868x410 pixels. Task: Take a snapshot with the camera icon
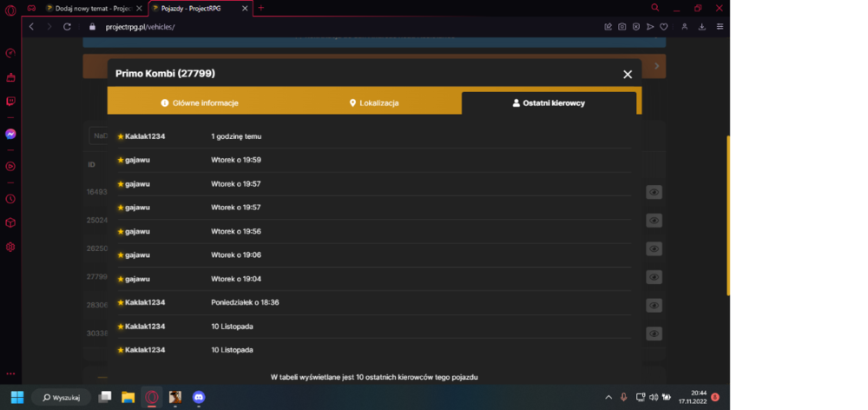tap(622, 27)
